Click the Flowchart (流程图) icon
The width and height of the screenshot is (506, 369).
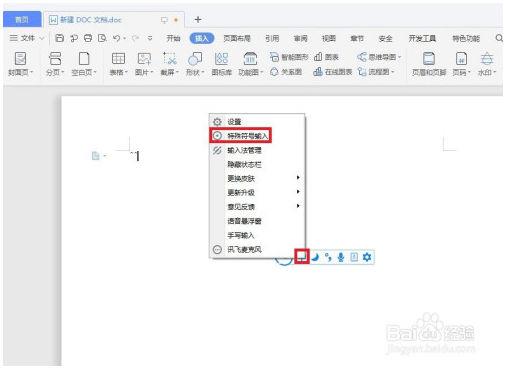click(x=362, y=72)
